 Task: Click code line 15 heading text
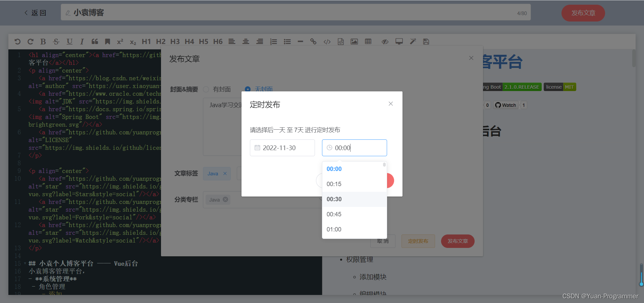(x=83, y=263)
